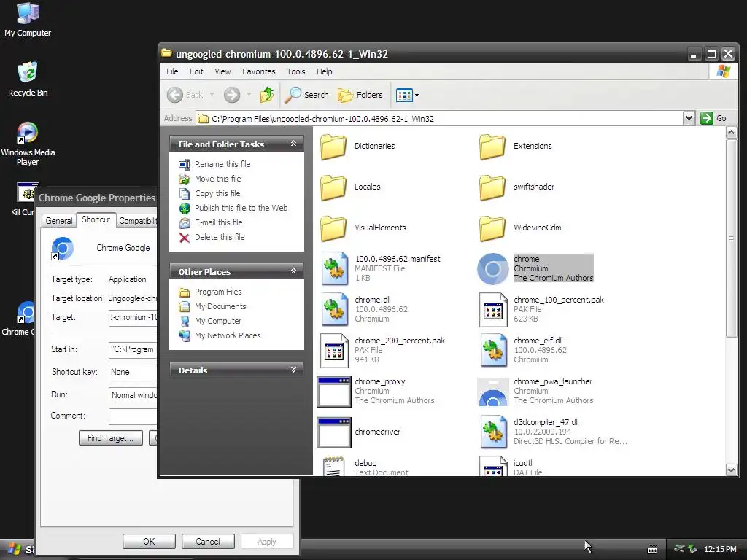Click the system clock in taskbar
This screenshot has height=560, width=747.
[720, 549]
